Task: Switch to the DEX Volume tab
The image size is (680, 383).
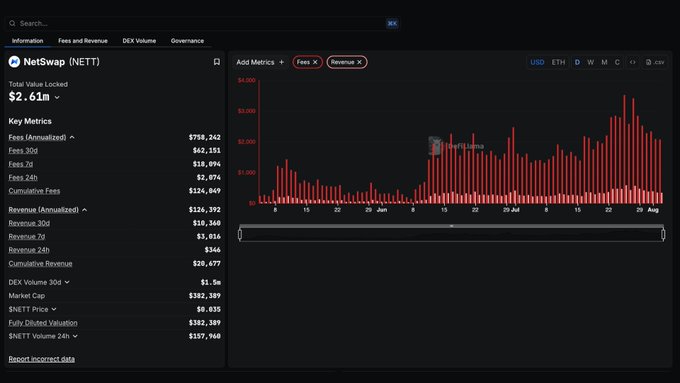Action: 139,41
